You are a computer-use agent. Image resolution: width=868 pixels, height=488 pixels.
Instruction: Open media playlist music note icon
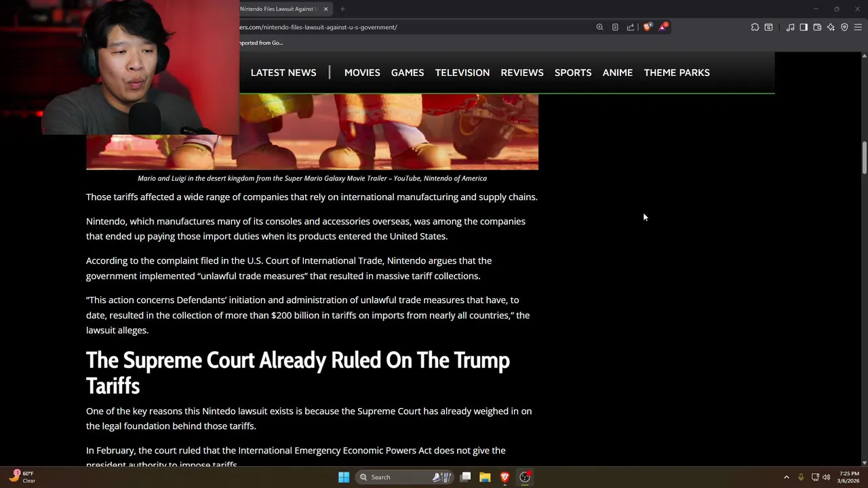point(790,27)
